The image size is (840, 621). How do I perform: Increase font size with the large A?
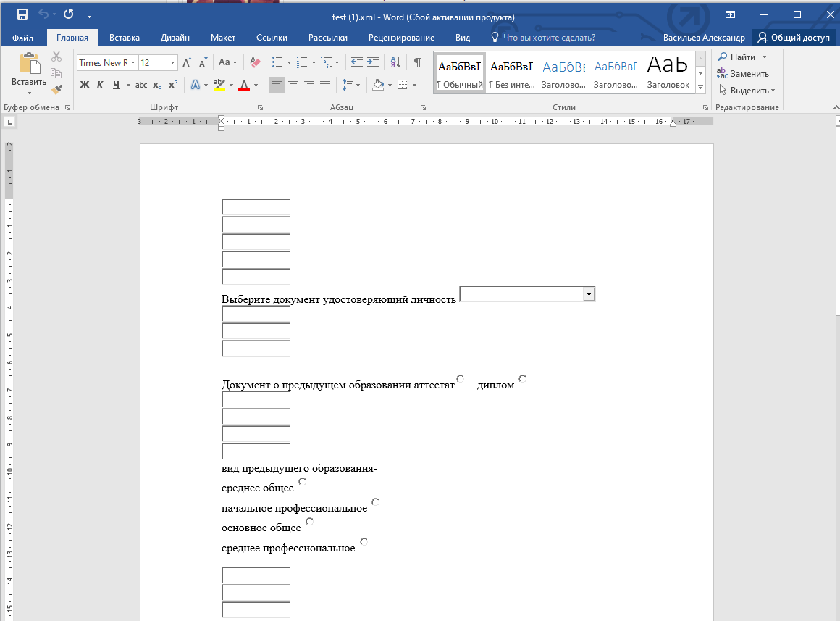pyautogui.click(x=186, y=63)
